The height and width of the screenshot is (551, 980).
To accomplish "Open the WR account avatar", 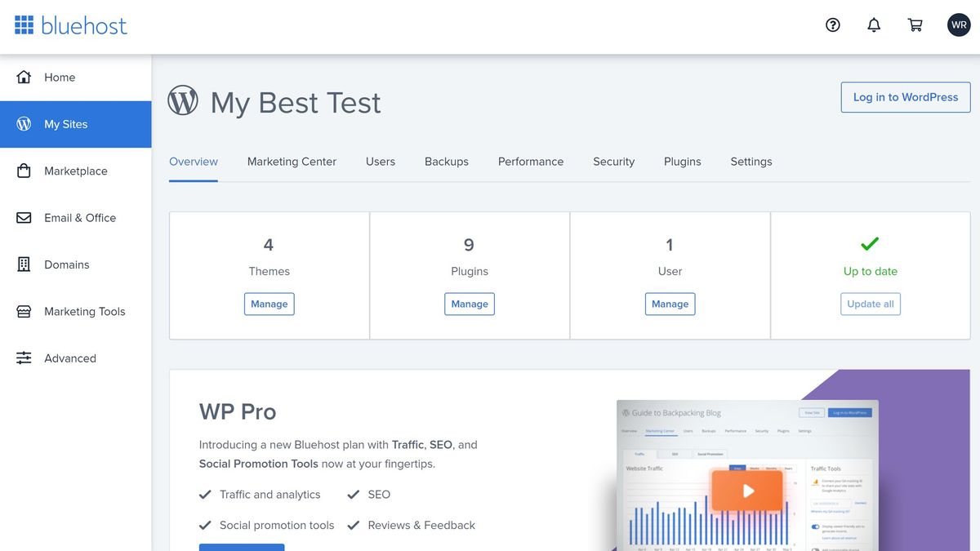I will click(959, 25).
